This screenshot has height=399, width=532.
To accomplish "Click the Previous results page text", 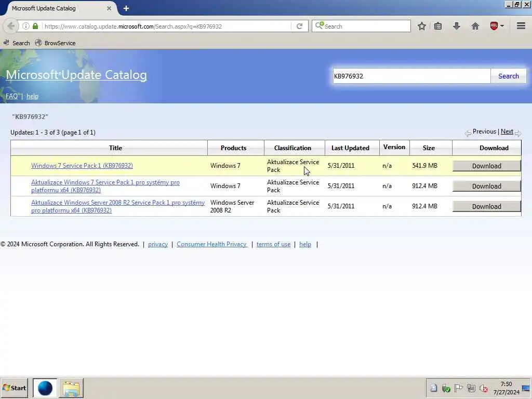I will point(484,131).
